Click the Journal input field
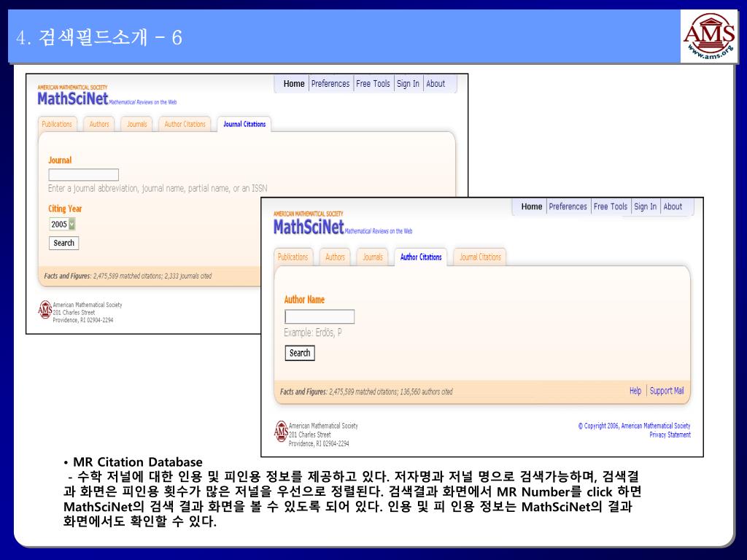Viewport: 747px width, 560px height. 83,175
